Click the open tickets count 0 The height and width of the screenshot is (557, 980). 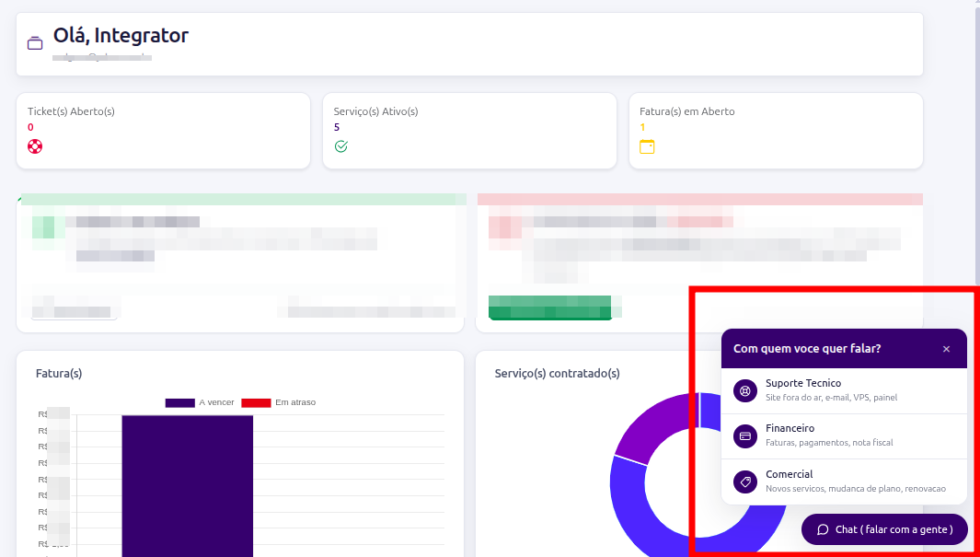click(x=30, y=128)
